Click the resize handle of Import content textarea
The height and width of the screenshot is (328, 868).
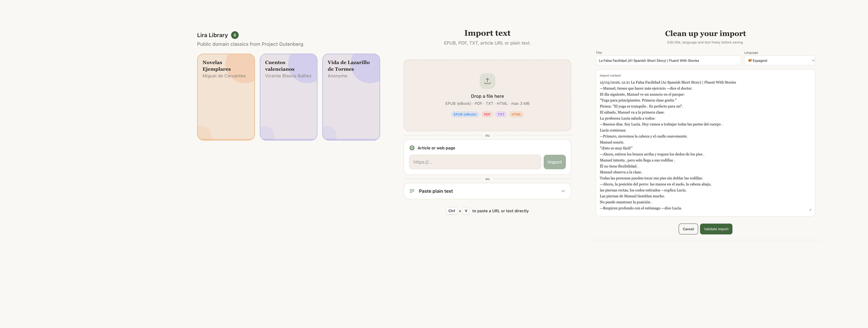pyautogui.click(x=810, y=209)
